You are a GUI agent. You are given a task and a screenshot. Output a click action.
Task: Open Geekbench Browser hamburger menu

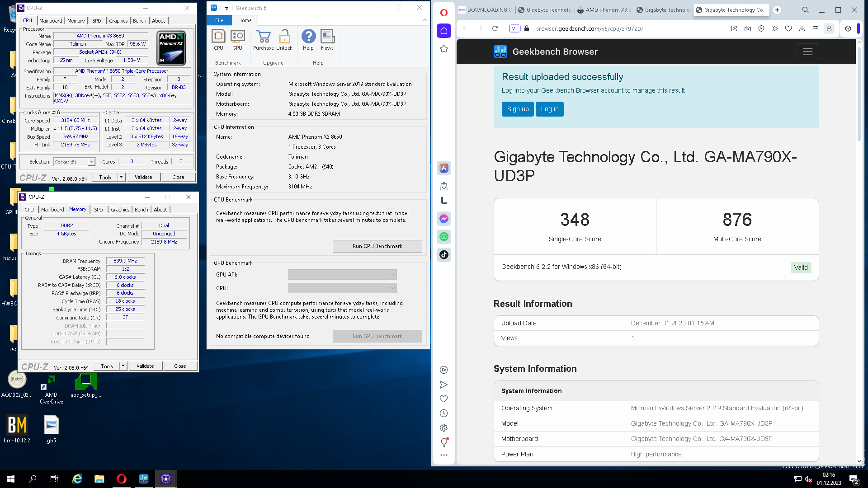[x=808, y=52]
